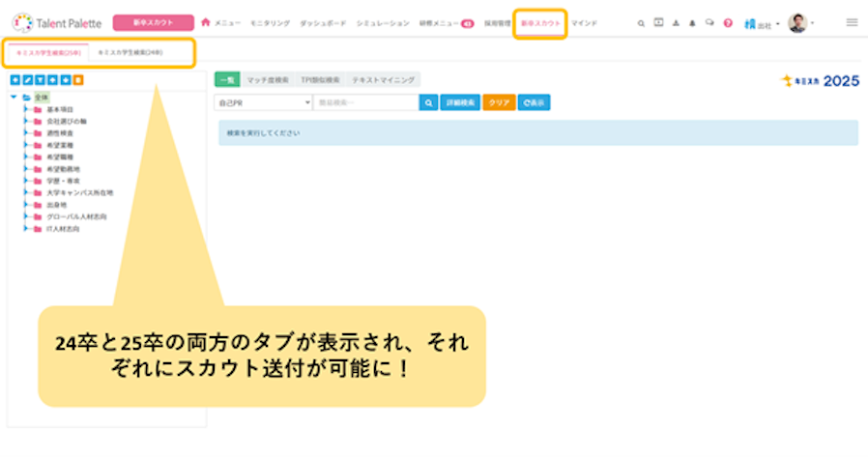This screenshot has height=457, width=868.
Task: Click the blue edit pencil icon
Action: pos(28,80)
